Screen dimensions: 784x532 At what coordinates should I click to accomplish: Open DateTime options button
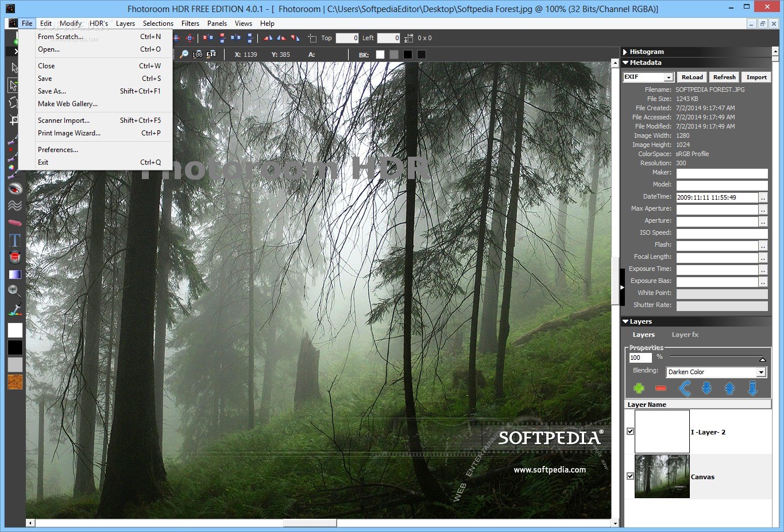coord(763,197)
